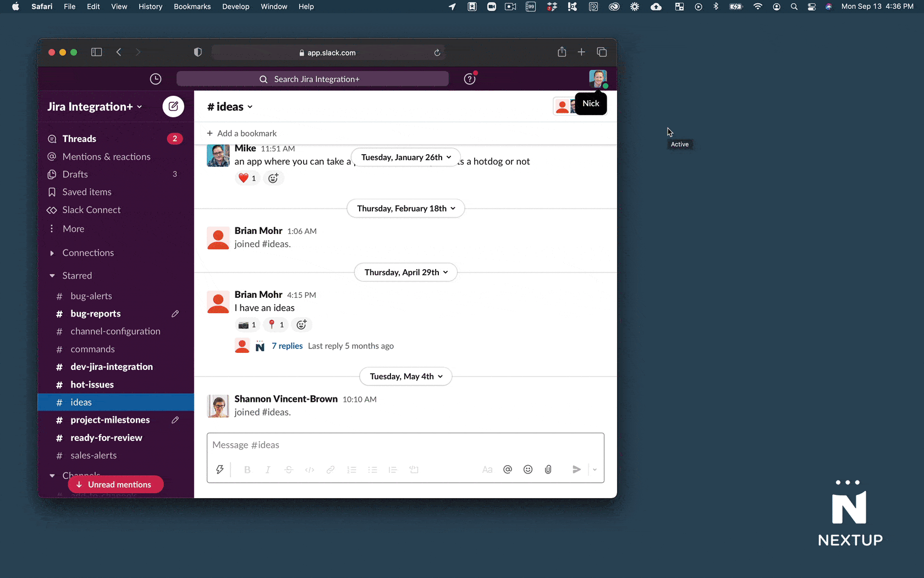Click into the Message #ideas field
The height and width of the screenshot is (578, 924).
(405, 445)
